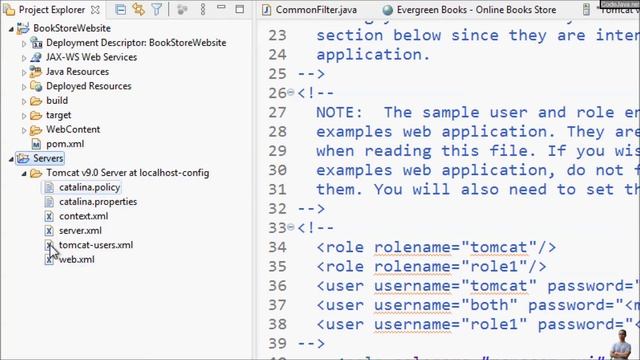Select Deployed Resources item
Viewport: 640px width, 360px height.
coord(89,86)
